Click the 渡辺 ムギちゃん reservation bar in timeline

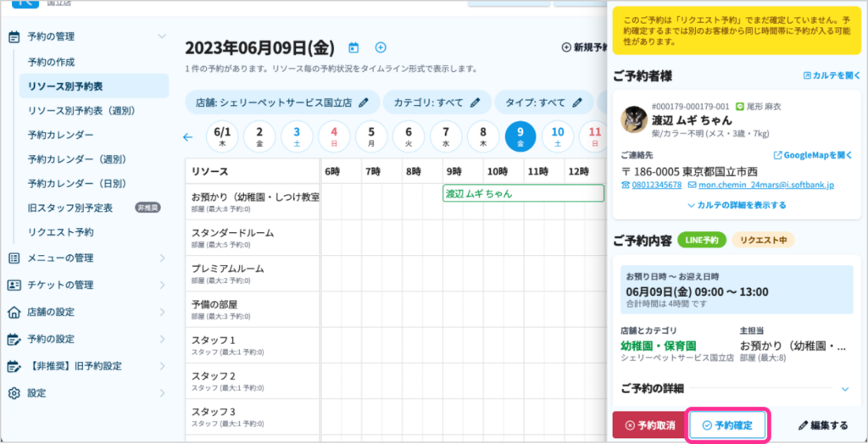pyautogui.click(x=523, y=193)
